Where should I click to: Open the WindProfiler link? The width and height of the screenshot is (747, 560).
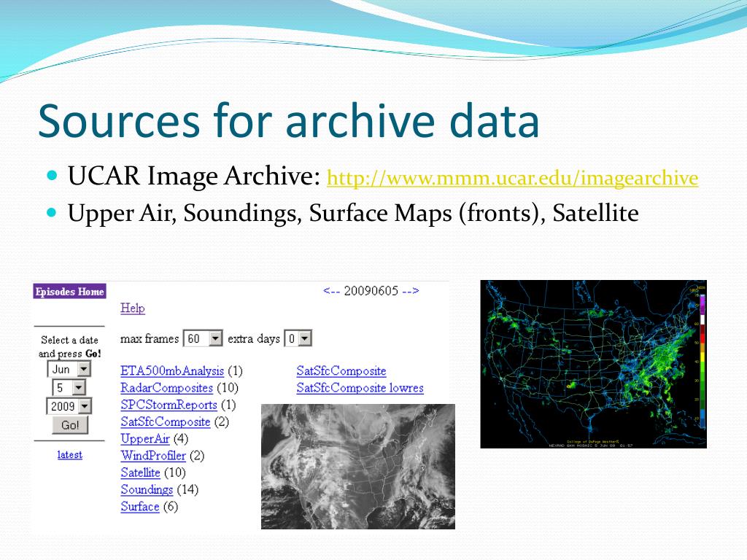pos(153,456)
